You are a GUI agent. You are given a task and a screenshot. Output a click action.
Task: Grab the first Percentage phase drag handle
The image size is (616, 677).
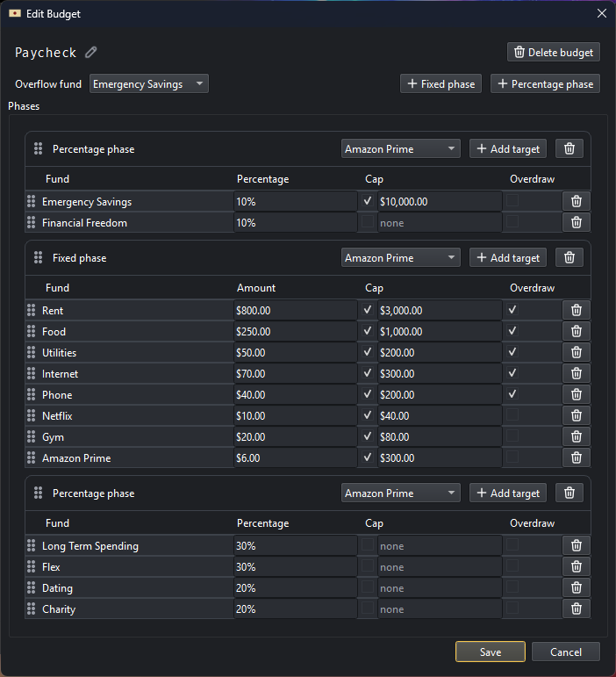pyautogui.click(x=38, y=149)
